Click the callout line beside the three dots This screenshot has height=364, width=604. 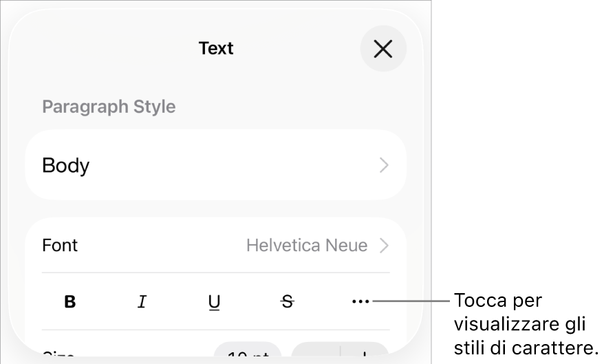pyautogui.click(x=411, y=301)
